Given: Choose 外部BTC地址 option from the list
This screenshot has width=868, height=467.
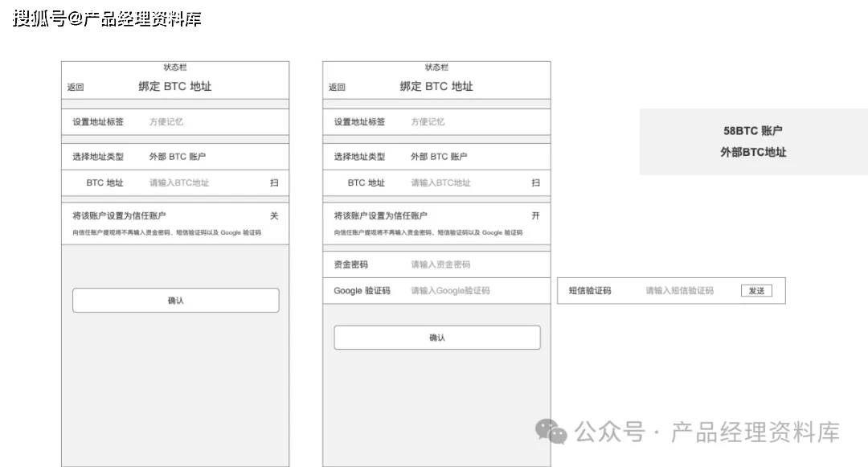Looking at the screenshot, I should click(752, 153).
